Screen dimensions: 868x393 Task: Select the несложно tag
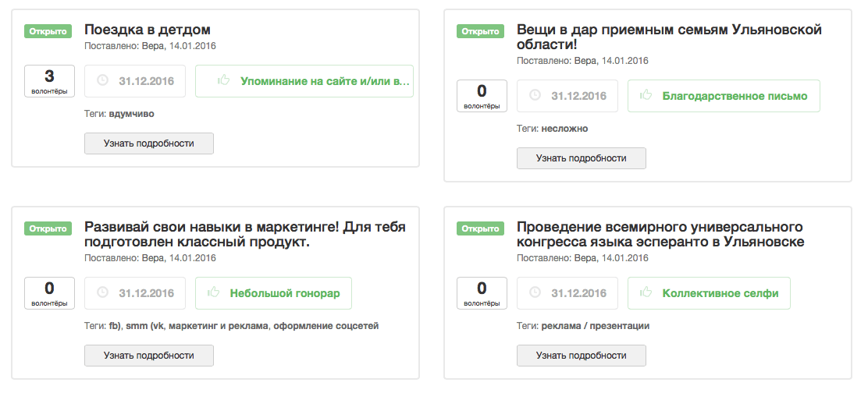click(564, 129)
